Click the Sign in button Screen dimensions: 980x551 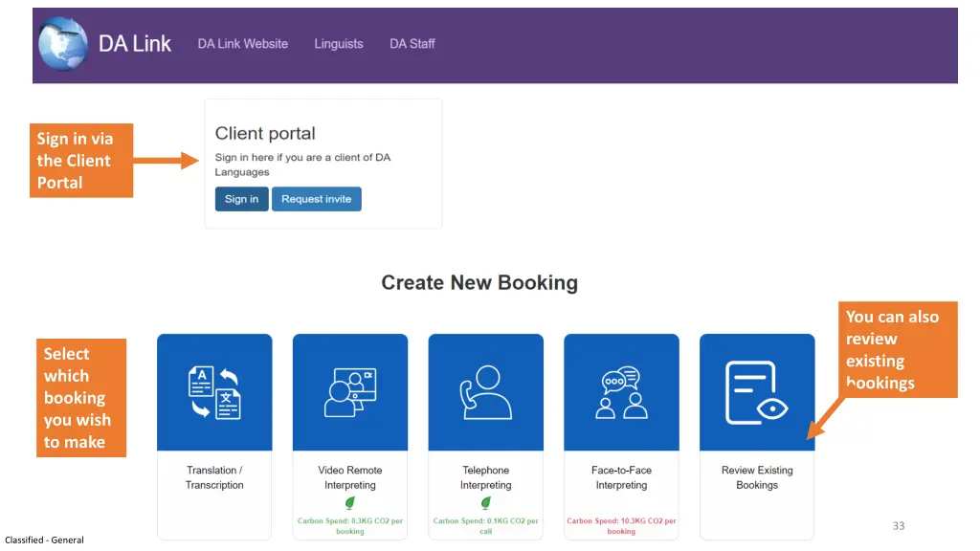click(x=241, y=199)
